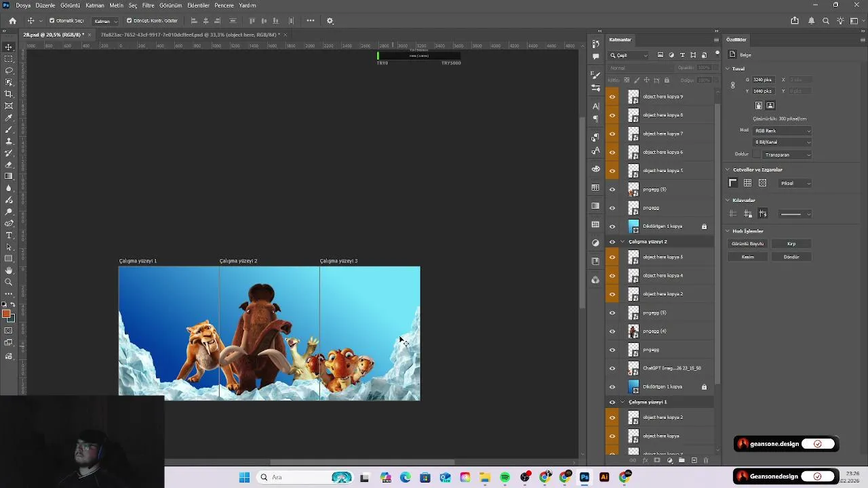The height and width of the screenshot is (488, 868).
Task: Select the Lasso tool
Action: click(9, 70)
